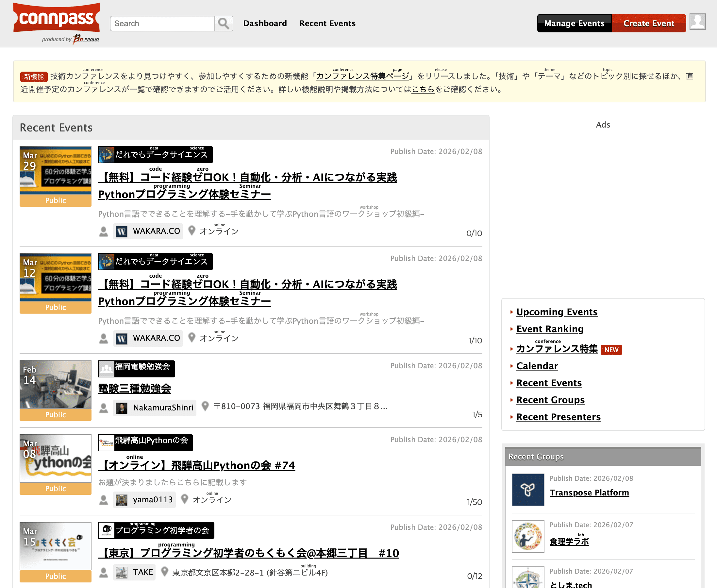The image size is (717, 588).
Task: Open the Event Ranking link
Action: 549,329
